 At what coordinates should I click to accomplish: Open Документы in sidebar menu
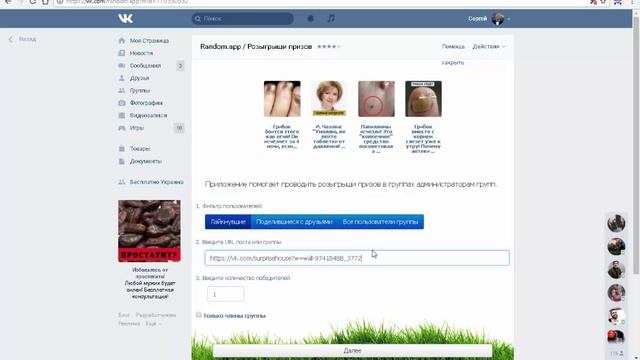click(x=146, y=161)
